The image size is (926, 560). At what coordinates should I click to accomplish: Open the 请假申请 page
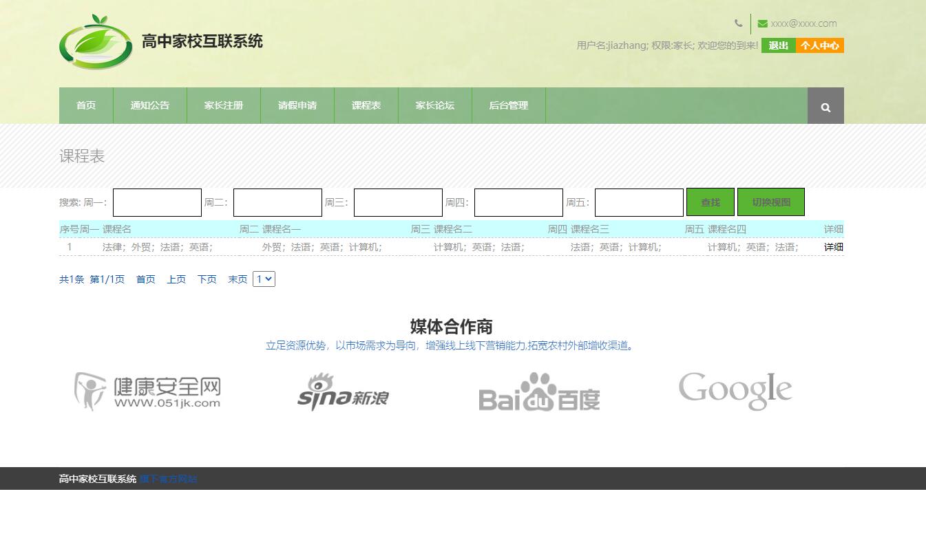click(297, 105)
